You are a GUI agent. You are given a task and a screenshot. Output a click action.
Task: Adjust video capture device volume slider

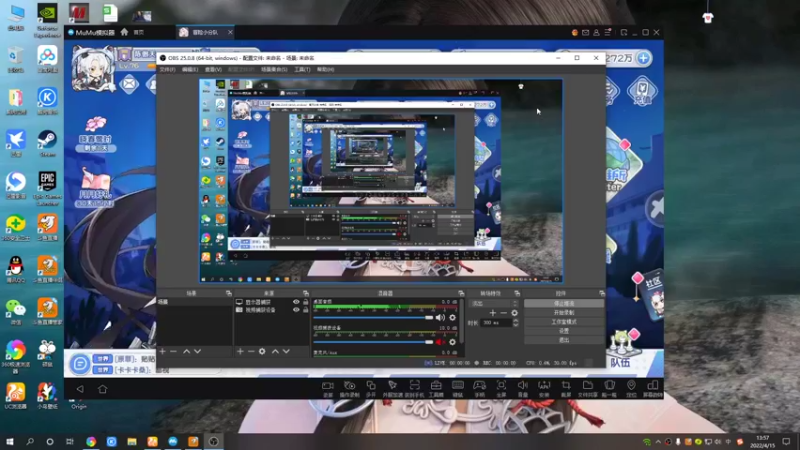(x=373, y=342)
